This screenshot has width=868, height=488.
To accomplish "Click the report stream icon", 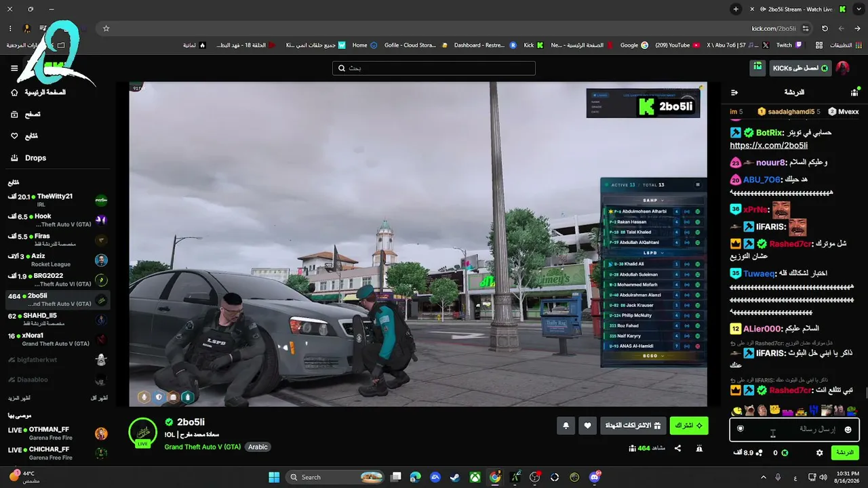I will (x=699, y=448).
